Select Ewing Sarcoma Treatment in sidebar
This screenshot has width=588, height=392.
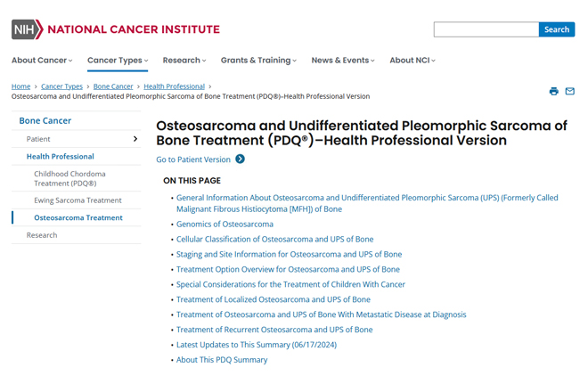click(78, 200)
